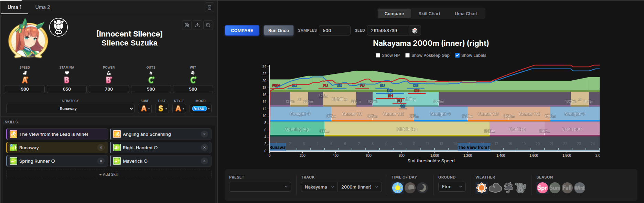Select rainy weather icon

[508, 188]
